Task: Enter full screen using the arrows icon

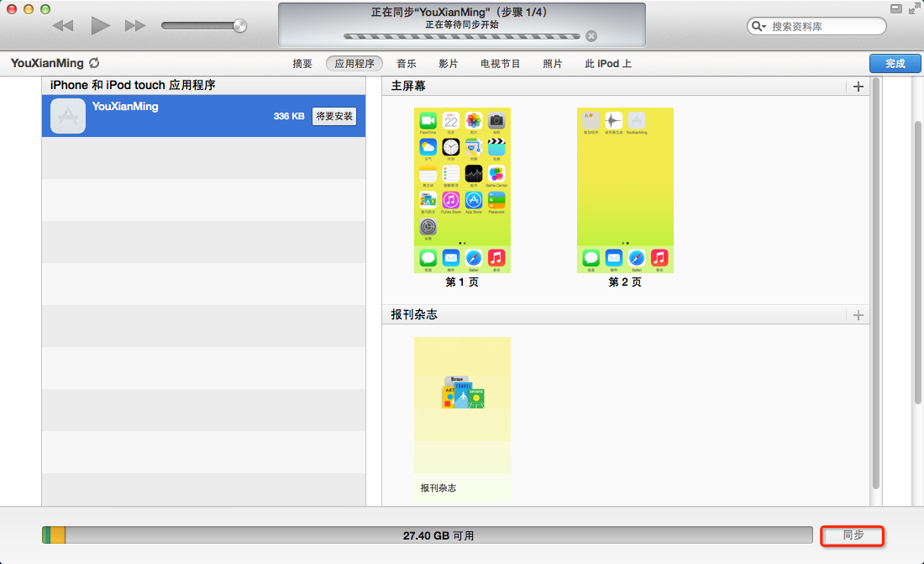Action: point(914,8)
